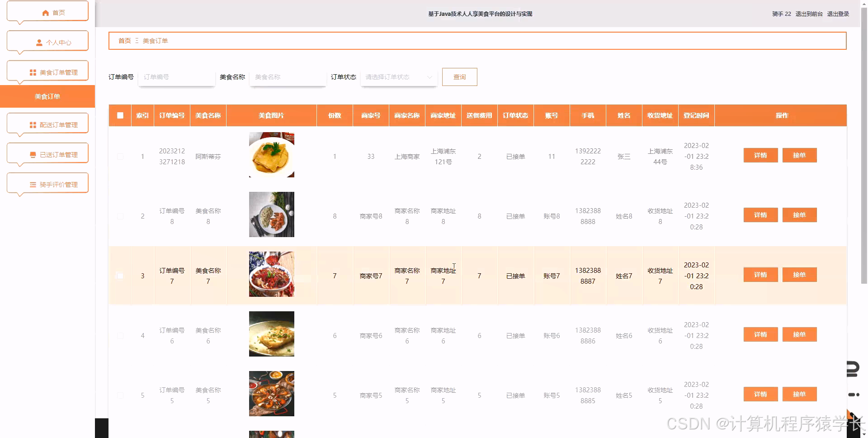This screenshot has width=868, height=438.
Task: Check the checkbox for order 20232123271218
Action: tap(120, 156)
